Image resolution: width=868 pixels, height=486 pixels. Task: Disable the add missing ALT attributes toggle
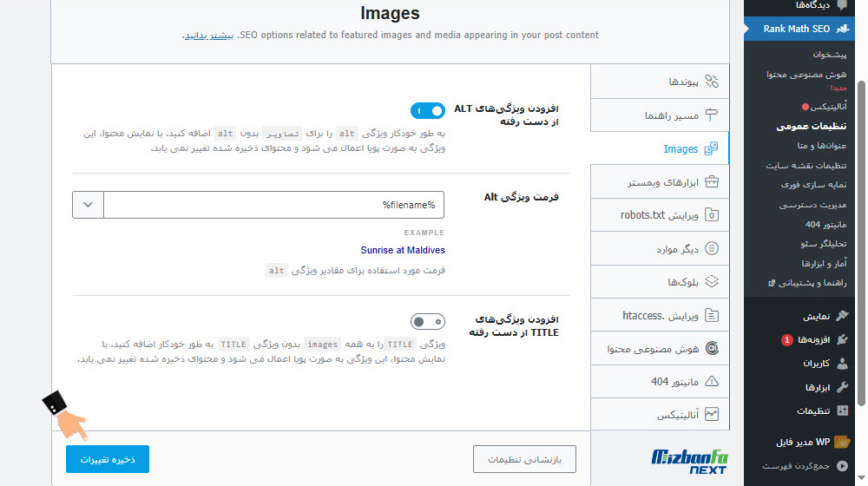427,111
